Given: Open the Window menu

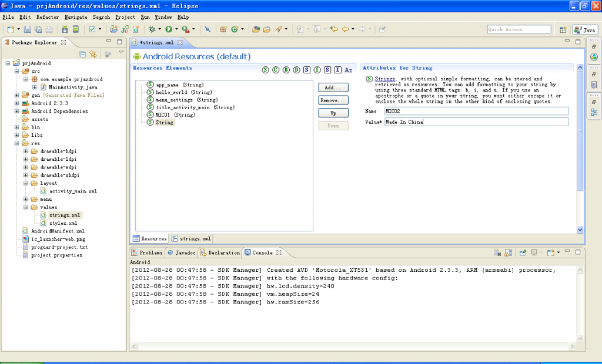Looking at the screenshot, I should pyautogui.click(x=163, y=17).
